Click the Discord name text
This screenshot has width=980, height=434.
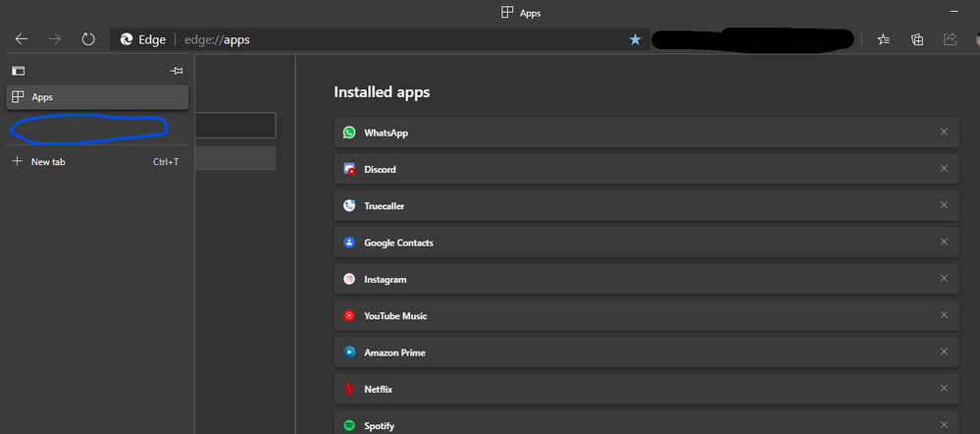pos(380,170)
